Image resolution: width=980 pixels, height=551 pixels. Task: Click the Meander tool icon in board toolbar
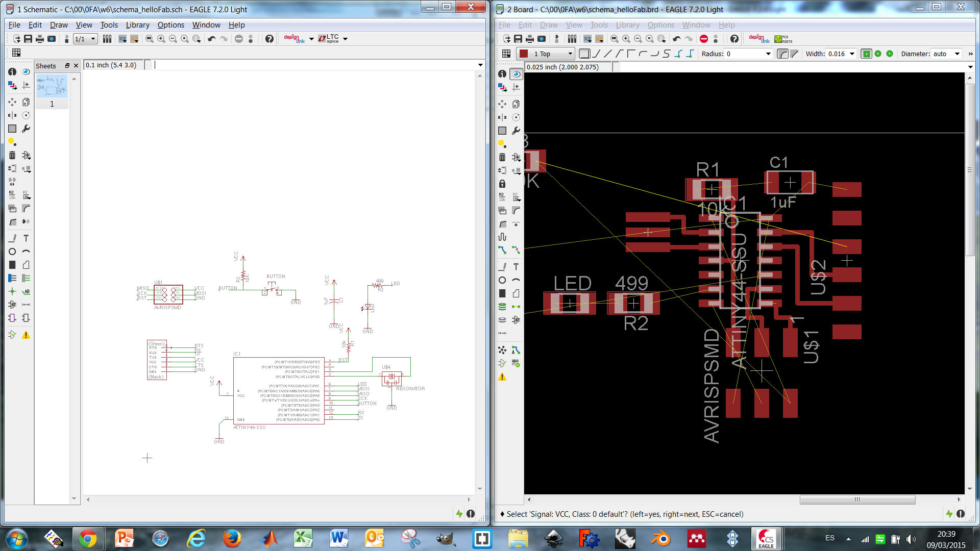click(x=502, y=237)
